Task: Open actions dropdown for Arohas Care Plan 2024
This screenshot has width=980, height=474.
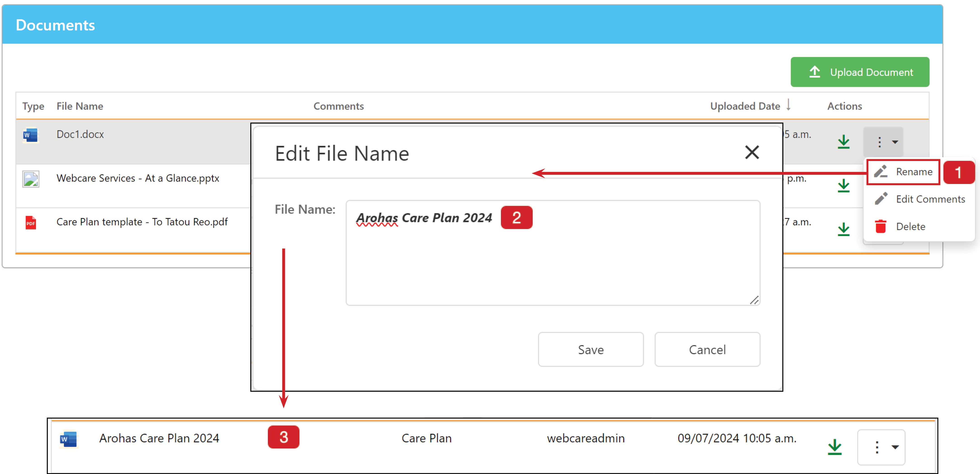Action: pos(881,447)
